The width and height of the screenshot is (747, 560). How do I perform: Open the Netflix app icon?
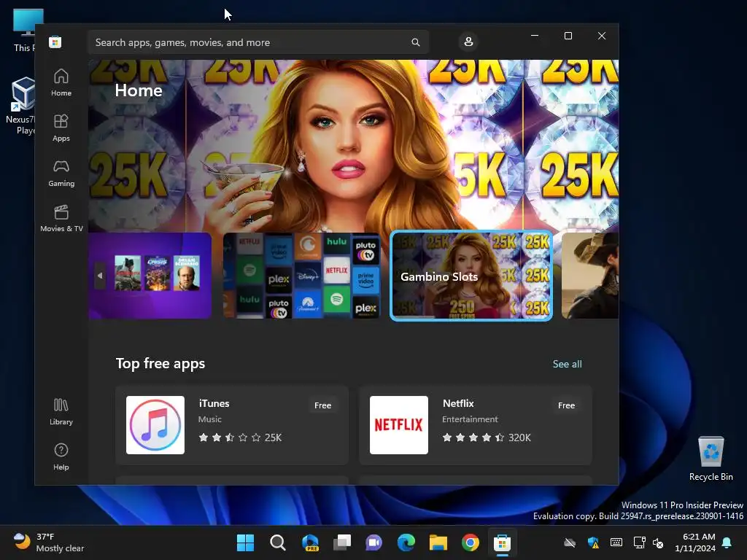[x=399, y=425]
